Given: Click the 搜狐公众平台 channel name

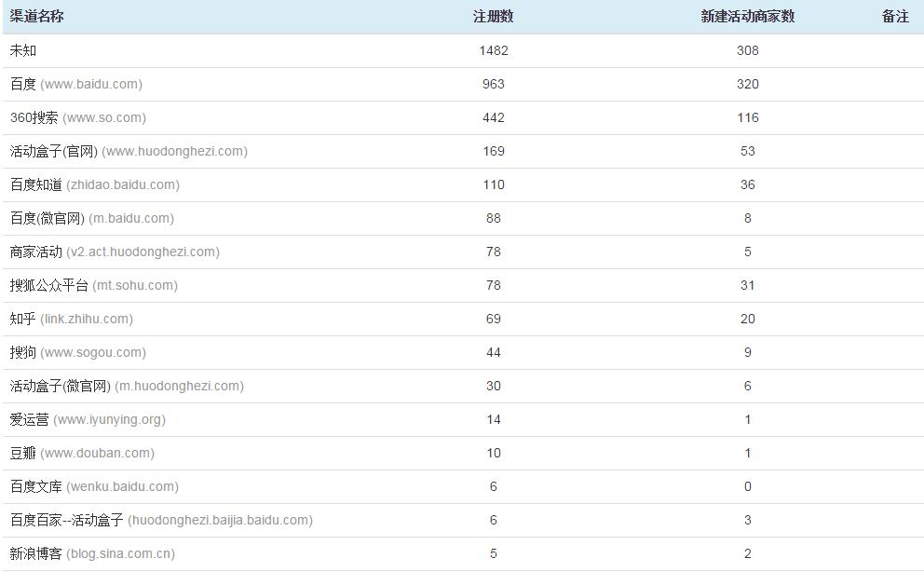Looking at the screenshot, I should (x=49, y=286).
